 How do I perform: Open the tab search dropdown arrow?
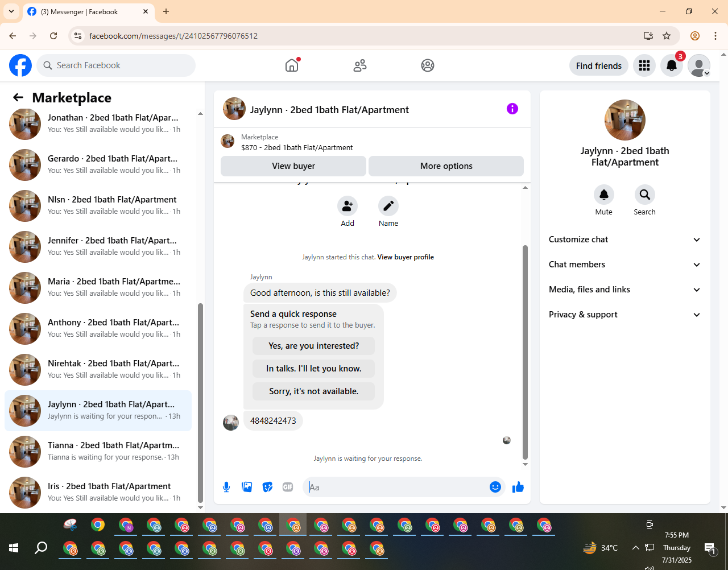11,11
